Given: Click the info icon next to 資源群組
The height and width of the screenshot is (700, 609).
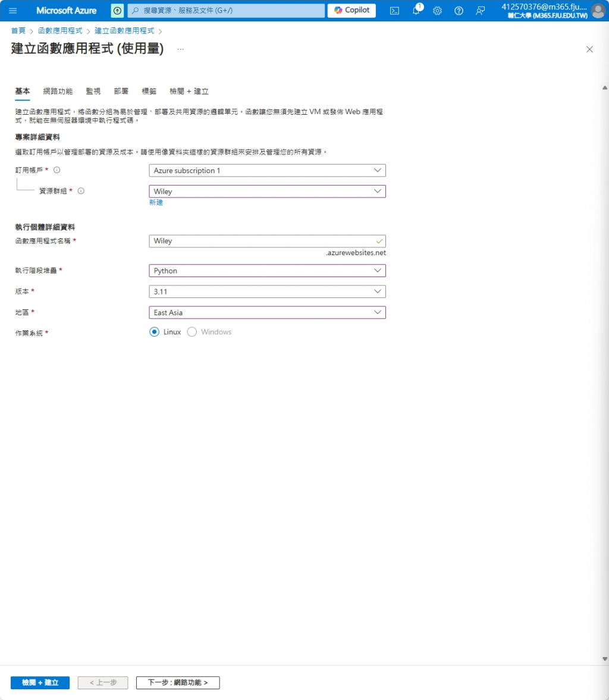Looking at the screenshot, I should click(81, 191).
